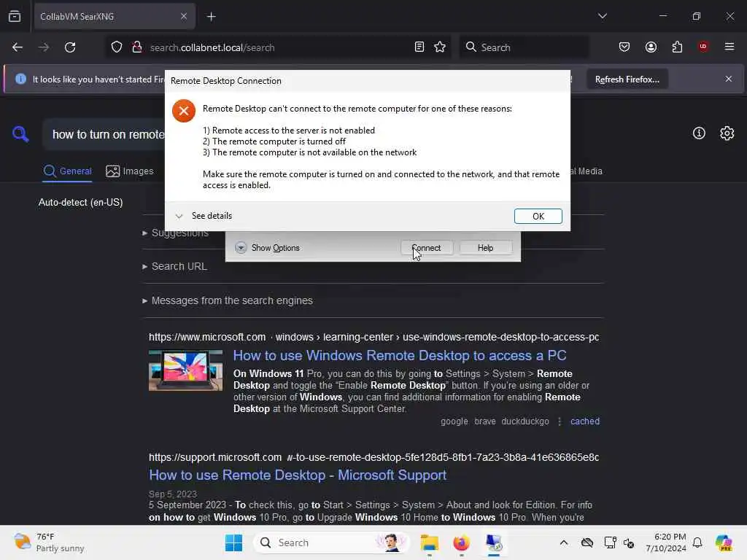Open the uBlock Origin icon

coord(703,47)
